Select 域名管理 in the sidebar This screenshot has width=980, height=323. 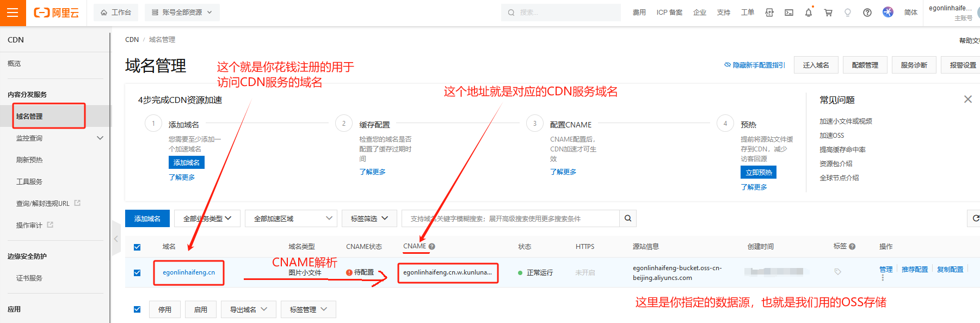[29, 117]
